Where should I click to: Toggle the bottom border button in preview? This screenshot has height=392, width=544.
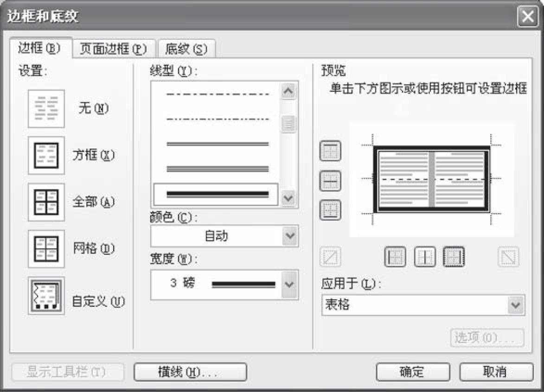click(330, 210)
